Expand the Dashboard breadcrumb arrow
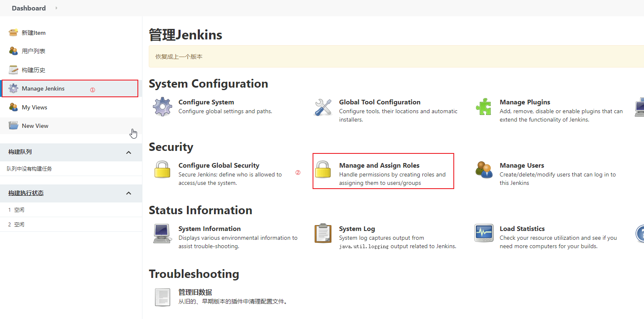Image resolution: width=644 pixels, height=319 pixels. [x=57, y=8]
